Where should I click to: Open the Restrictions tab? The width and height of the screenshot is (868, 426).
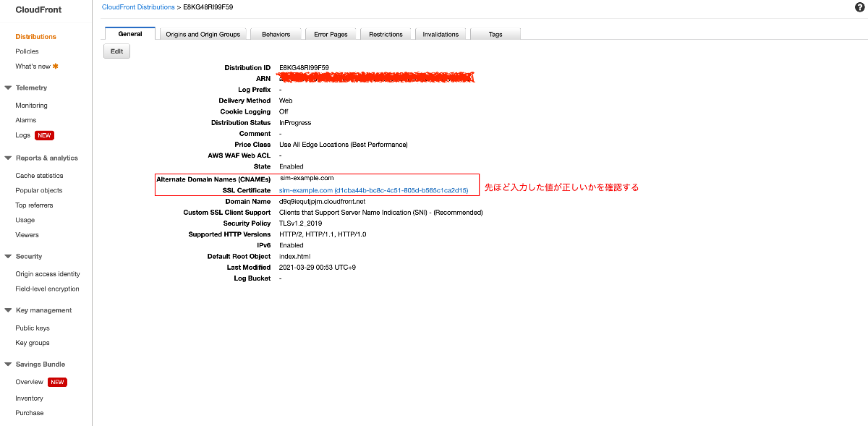(386, 34)
